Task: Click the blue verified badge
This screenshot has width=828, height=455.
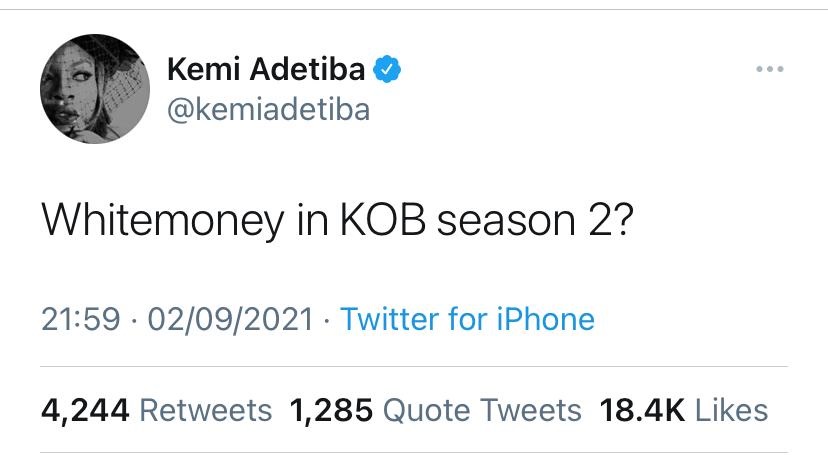Action: pyautogui.click(x=387, y=70)
